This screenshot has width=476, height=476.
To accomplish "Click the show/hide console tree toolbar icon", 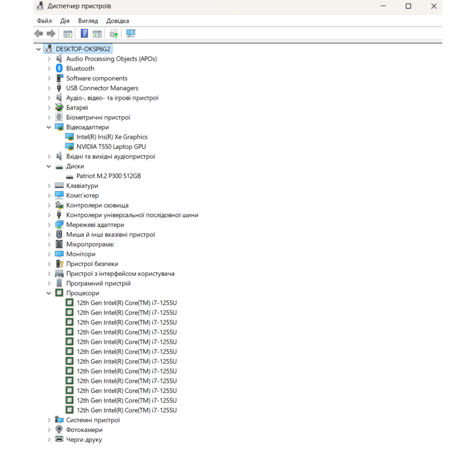I will pos(68,33).
